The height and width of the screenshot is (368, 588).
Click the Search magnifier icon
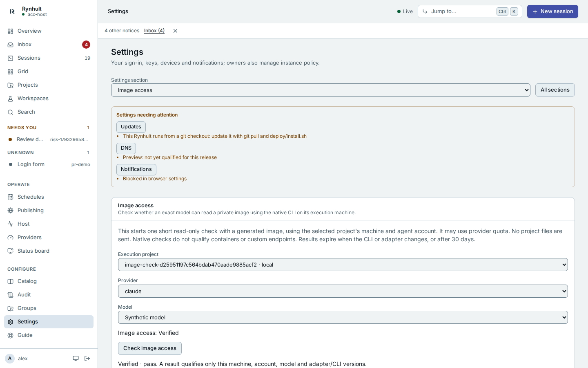[x=11, y=112]
